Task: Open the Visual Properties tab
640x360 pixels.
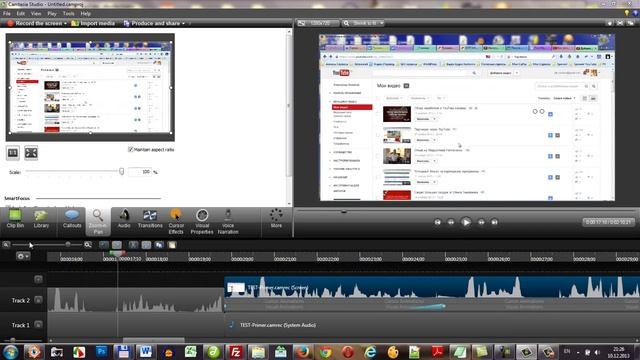Action: point(202,222)
